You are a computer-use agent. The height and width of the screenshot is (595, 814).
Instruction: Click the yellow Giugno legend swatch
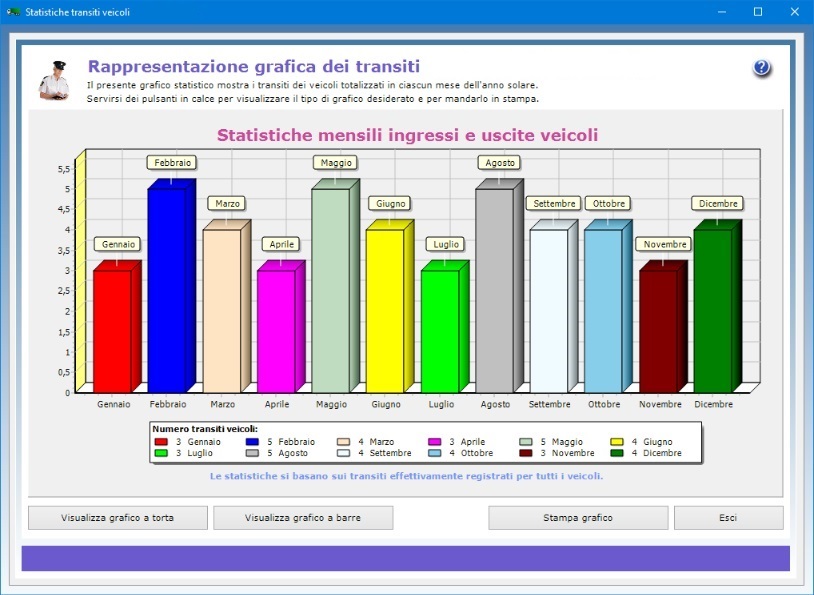(617, 442)
